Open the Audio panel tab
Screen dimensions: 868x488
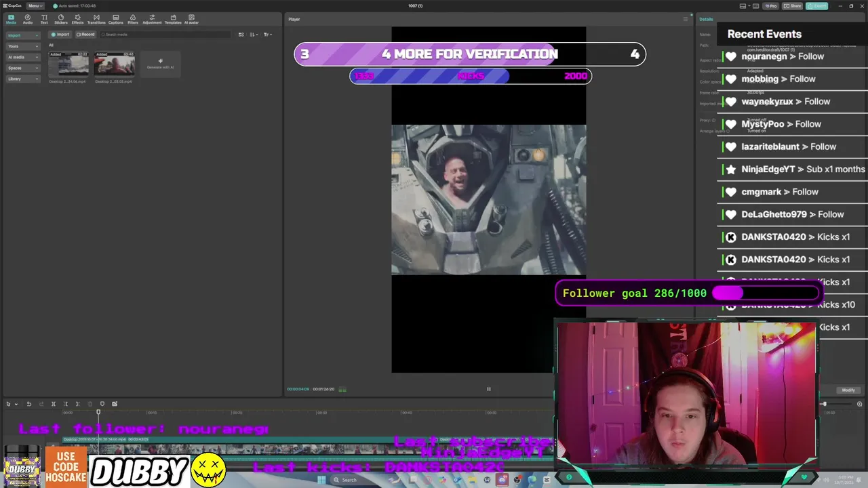point(28,19)
